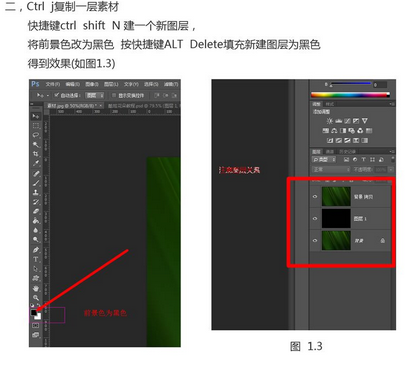Select the Dodge tool
405x370 pixels.
tap(36, 239)
